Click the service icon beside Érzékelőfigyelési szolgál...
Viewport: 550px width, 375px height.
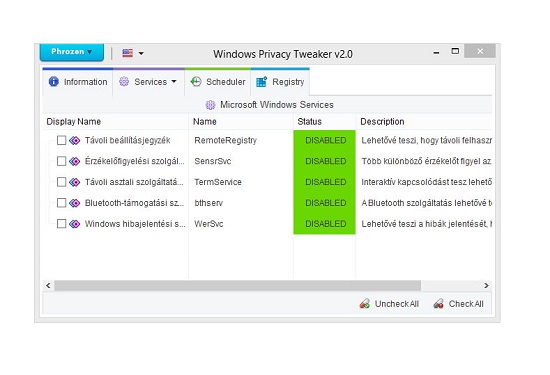[x=74, y=161]
